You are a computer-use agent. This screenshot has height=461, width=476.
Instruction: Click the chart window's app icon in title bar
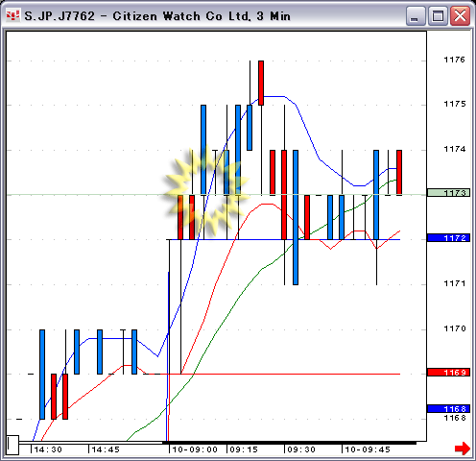point(12,15)
